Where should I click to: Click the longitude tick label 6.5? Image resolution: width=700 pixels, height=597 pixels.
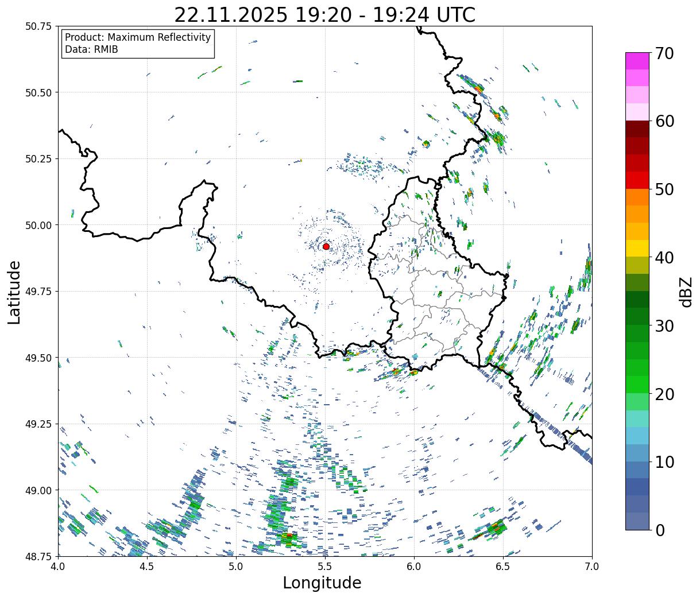(503, 567)
